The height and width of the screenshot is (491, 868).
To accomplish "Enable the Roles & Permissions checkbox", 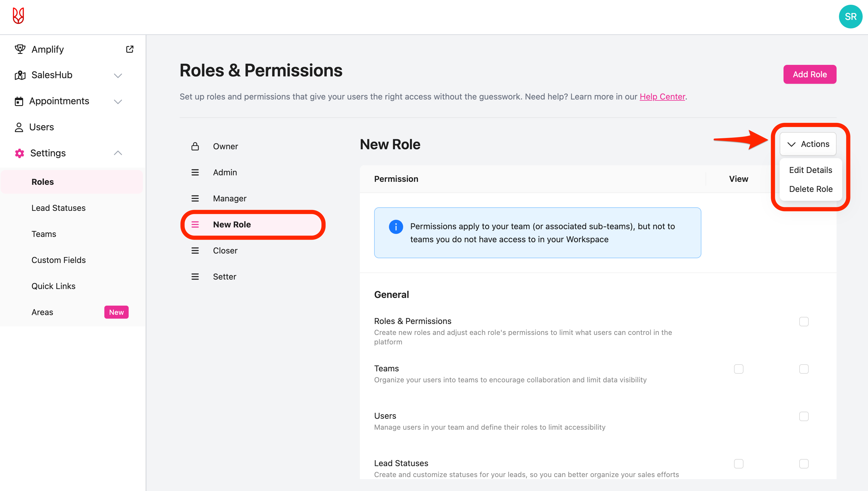I will pyautogui.click(x=804, y=321).
